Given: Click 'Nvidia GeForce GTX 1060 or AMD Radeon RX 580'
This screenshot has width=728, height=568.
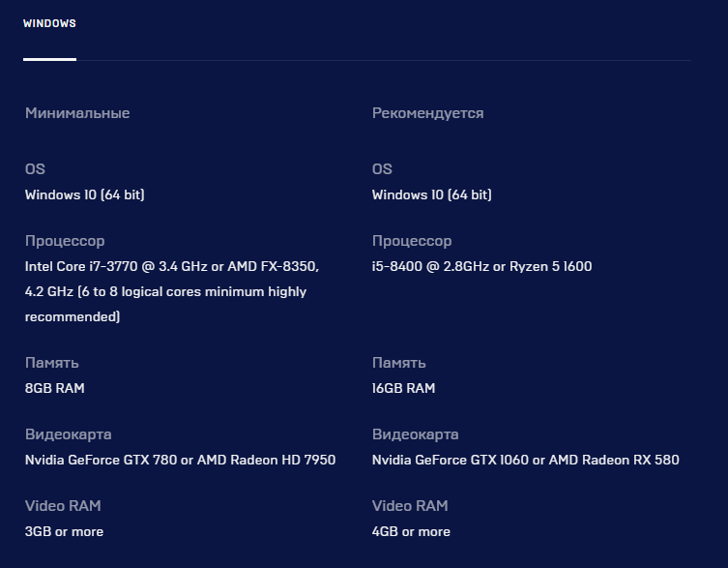Looking at the screenshot, I should pos(526,460).
